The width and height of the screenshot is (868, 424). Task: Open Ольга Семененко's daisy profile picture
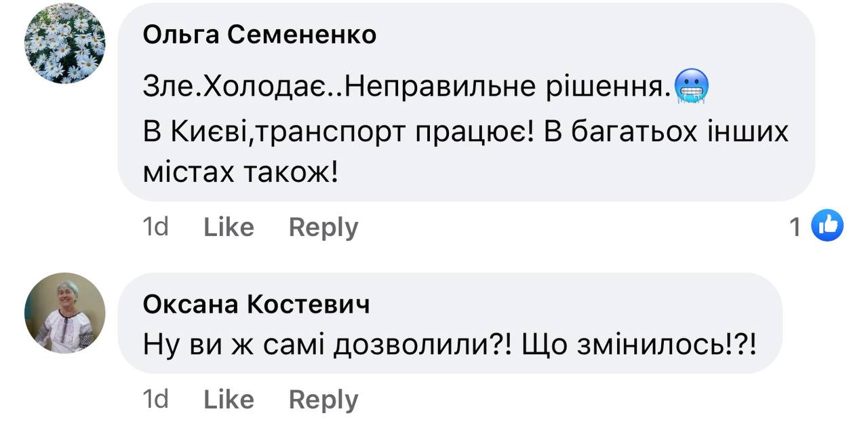point(65,43)
